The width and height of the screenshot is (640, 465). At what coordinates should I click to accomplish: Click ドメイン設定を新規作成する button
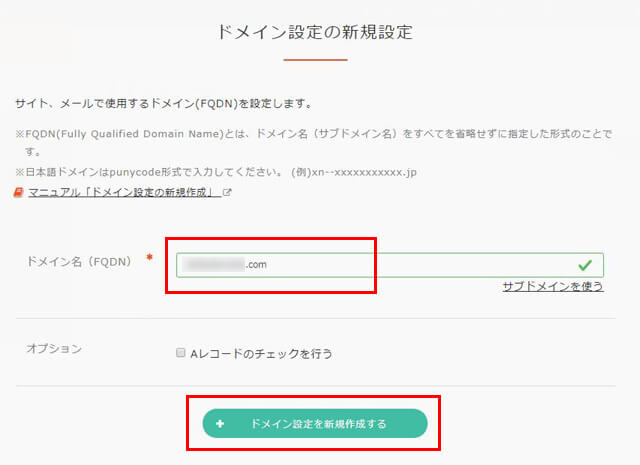315,424
